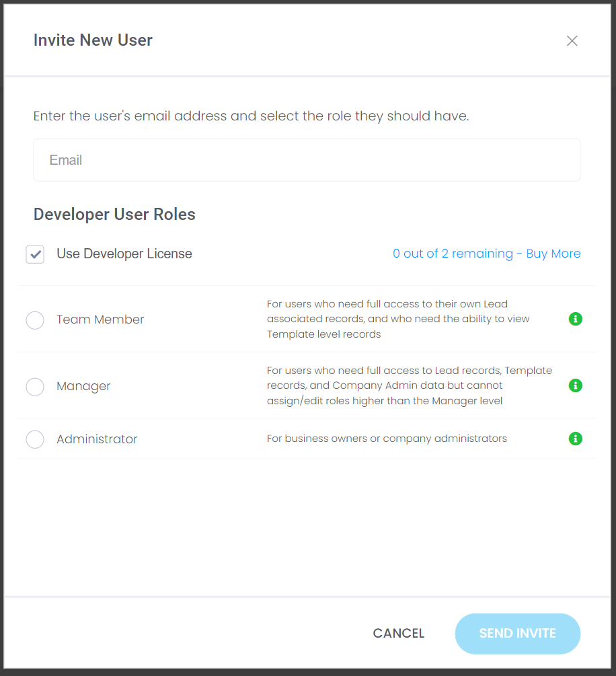Click the Manager role description text
Screen dimensions: 616x676
tap(409, 385)
